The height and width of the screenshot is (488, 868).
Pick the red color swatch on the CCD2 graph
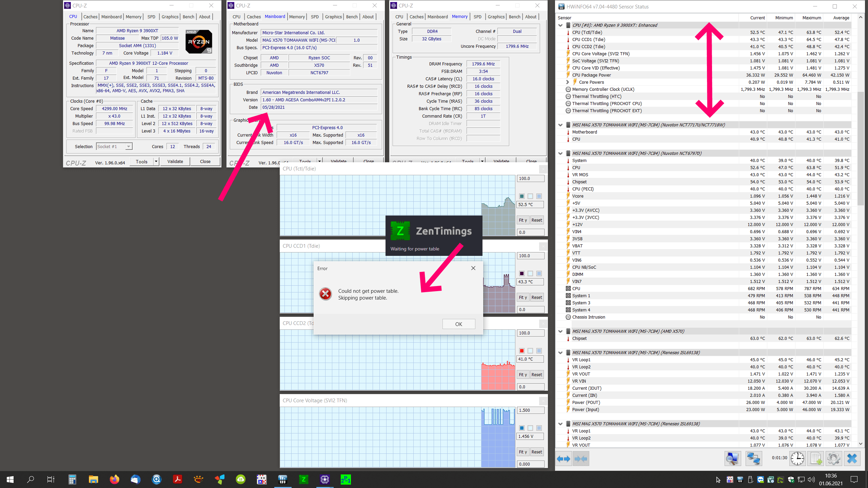coord(522,351)
